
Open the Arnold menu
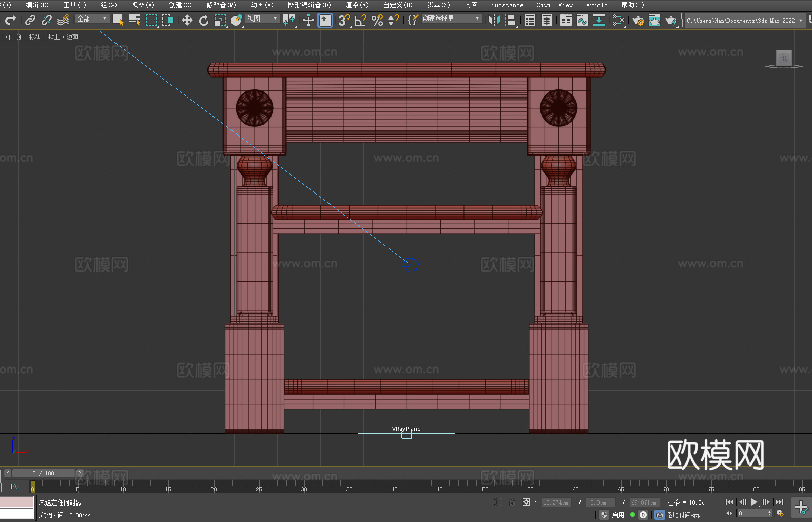[x=596, y=5]
